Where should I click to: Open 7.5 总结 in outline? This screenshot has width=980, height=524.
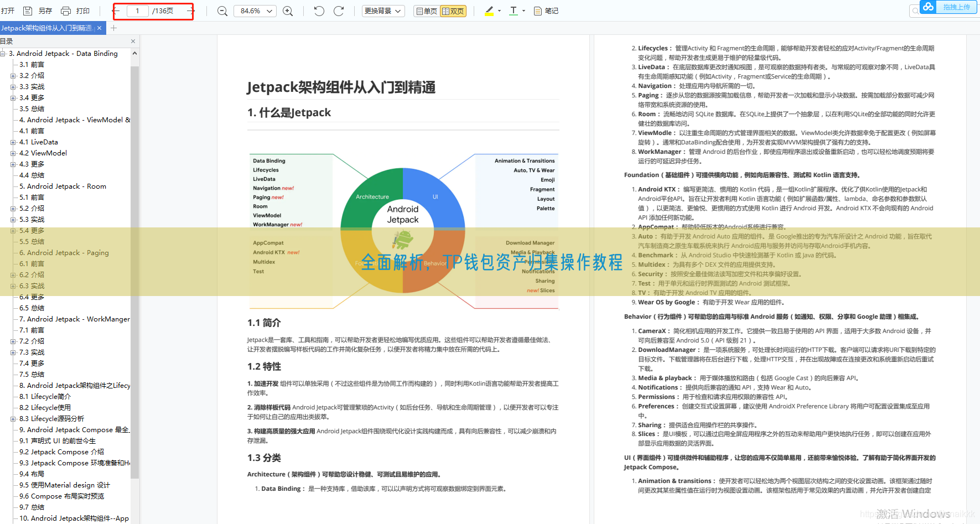click(x=32, y=375)
